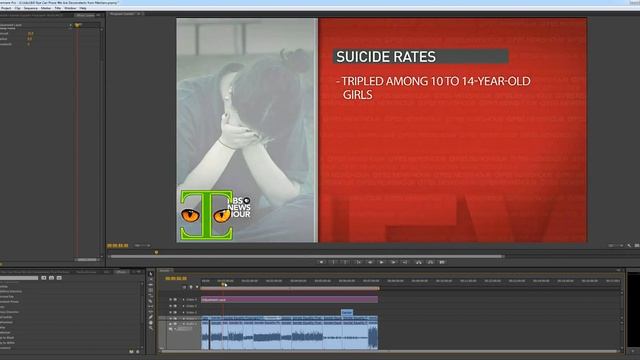Select the Adjustment Layer clip on Video 3
This screenshot has height=360, width=640.
289,300
